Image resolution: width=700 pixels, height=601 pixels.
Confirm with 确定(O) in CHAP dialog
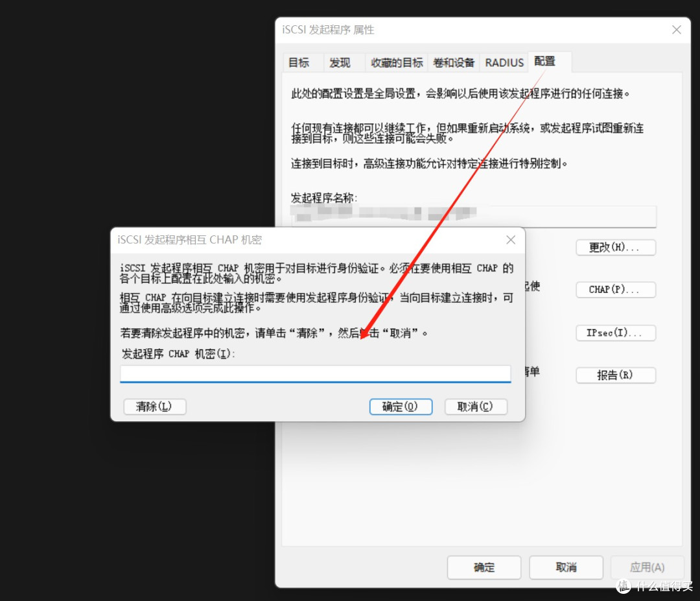pos(401,407)
